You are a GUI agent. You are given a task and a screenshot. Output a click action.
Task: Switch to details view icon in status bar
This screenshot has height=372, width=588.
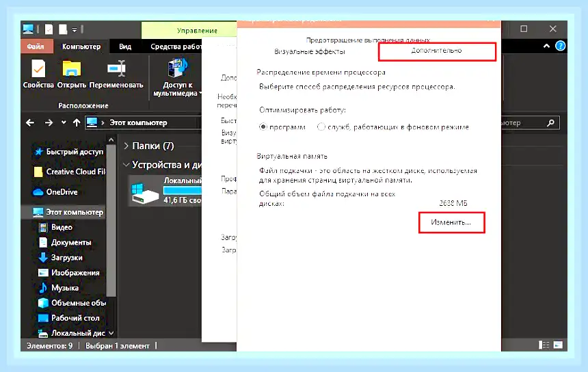pyautogui.click(x=544, y=345)
